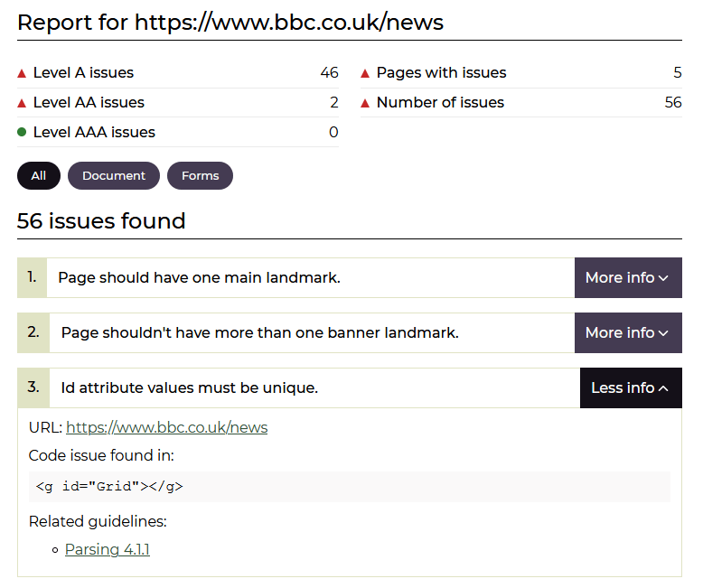Image resolution: width=703 pixels, height=588 pixels.
Task: Click the Level A count value 46
Action: pos(329,72)
